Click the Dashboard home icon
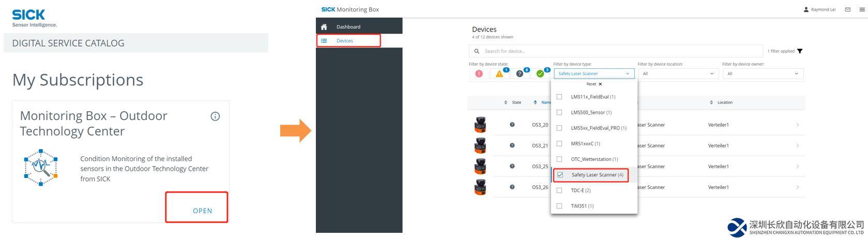Screen dimensions: 868x238 (324, 27)
